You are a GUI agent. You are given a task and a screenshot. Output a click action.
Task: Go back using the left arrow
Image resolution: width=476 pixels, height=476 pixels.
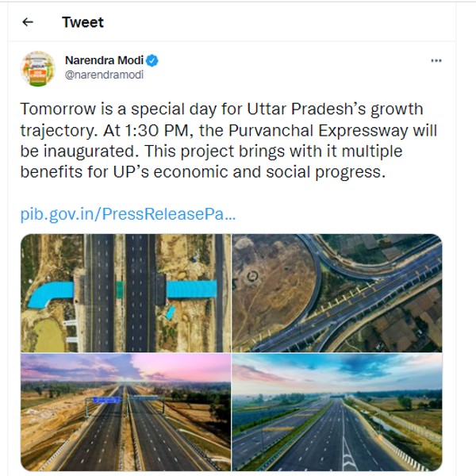tap(28, 22)
